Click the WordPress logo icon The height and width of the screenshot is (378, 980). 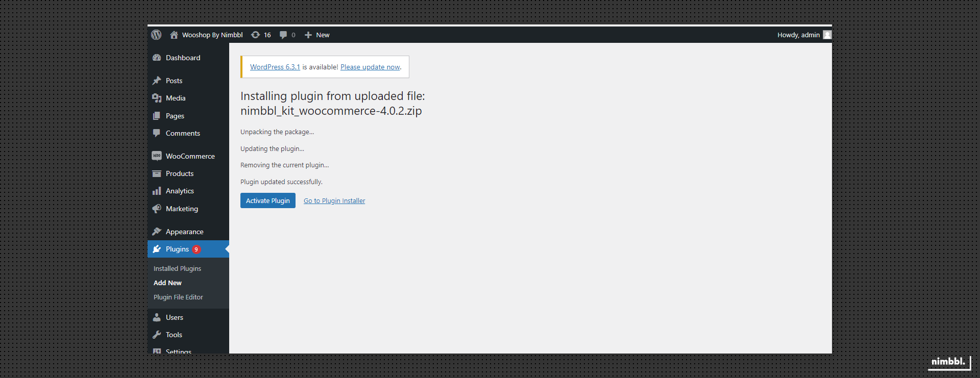[x=156, y=35]
